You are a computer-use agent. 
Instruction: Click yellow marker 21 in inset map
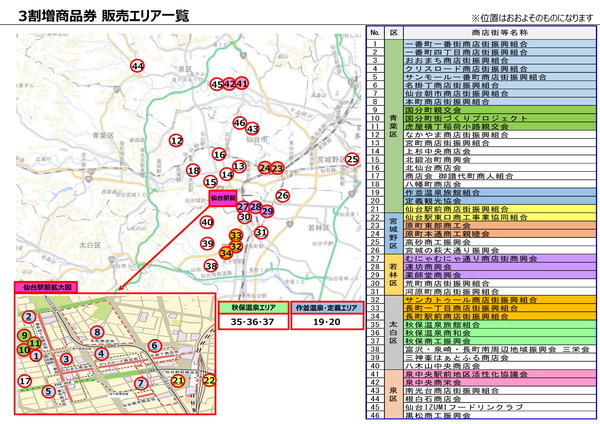[x=178, y=380]
